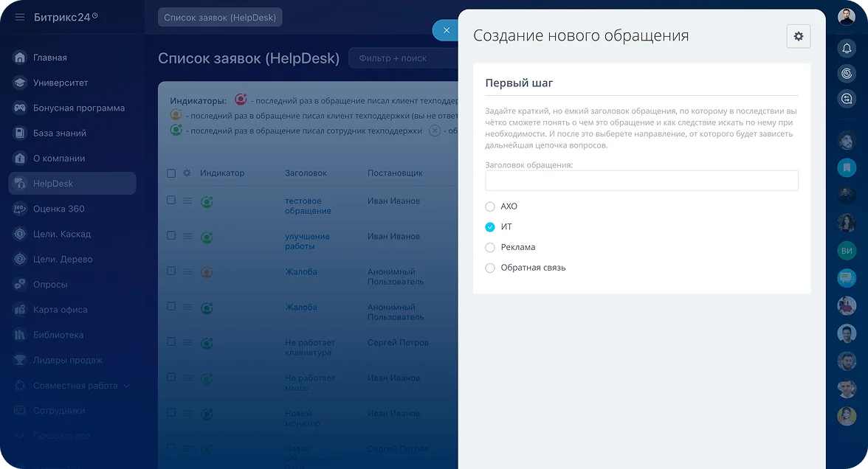Close the creation panel with blue X
Viewport: 868px width, 469px height.
click(446, 30)
